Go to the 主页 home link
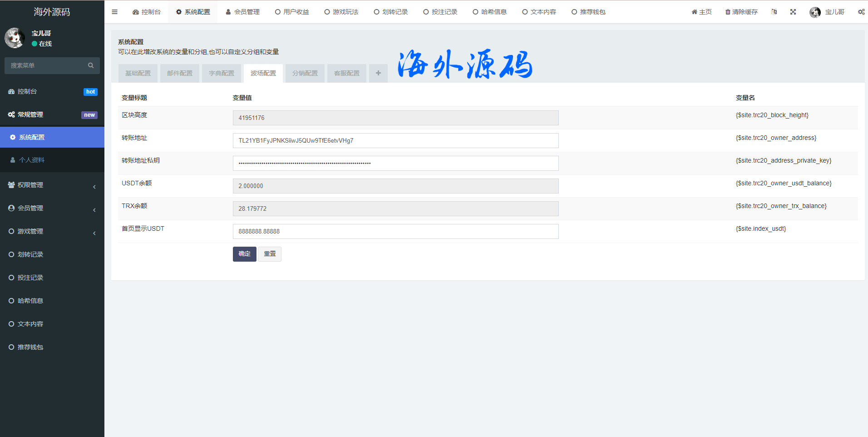Screen dimensions: 868x437 tap(701, 12)
